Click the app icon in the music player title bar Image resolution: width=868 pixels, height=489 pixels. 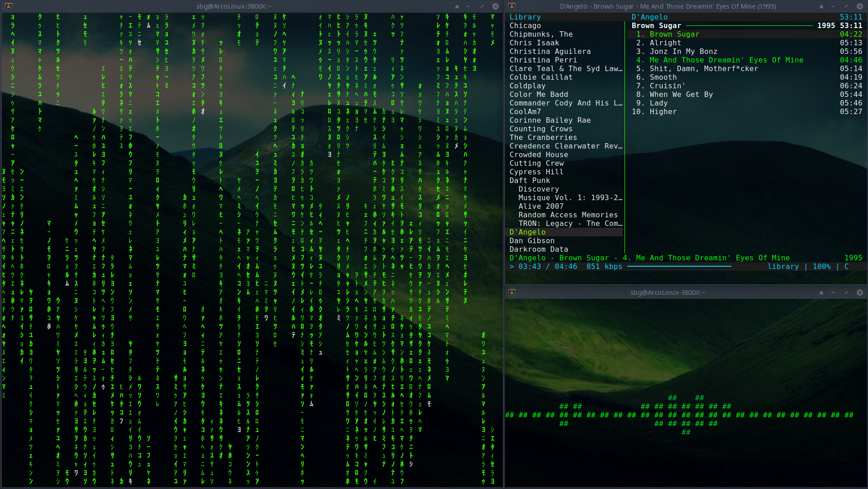point(512,6)
